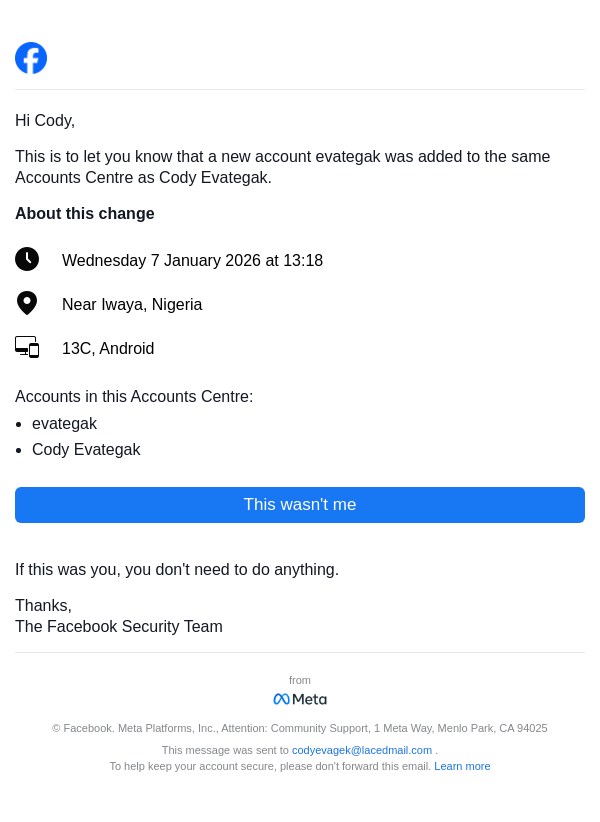Click the "About this change" heading
600x822 pixels.
85,213
